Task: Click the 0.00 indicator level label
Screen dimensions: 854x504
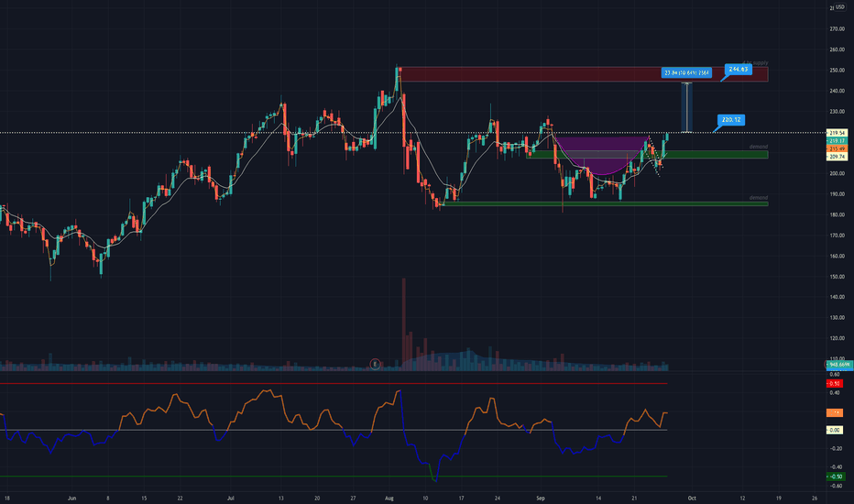Action: pyautogui.click(x=835, y=430)
